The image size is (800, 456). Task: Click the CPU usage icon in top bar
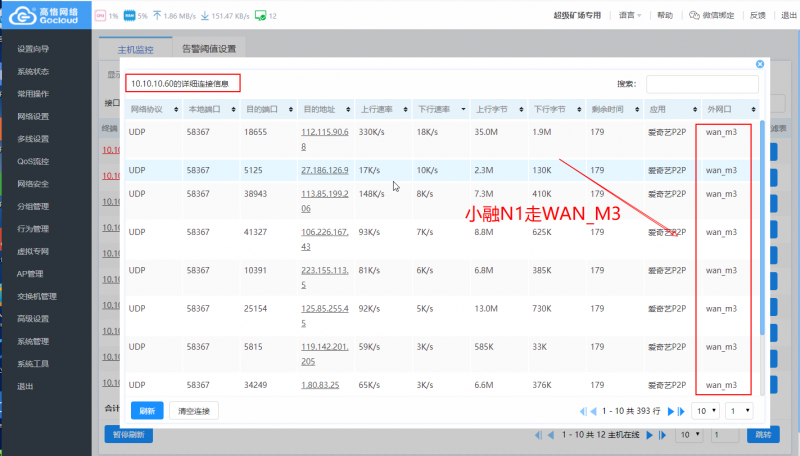[x=100, y=16]
